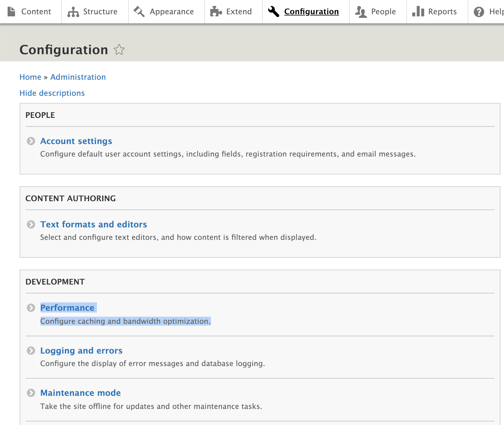The height and width of the screenshot is (425, 504).
Task: Click the Extend puzzle piece icon
Action: point(216,12)
